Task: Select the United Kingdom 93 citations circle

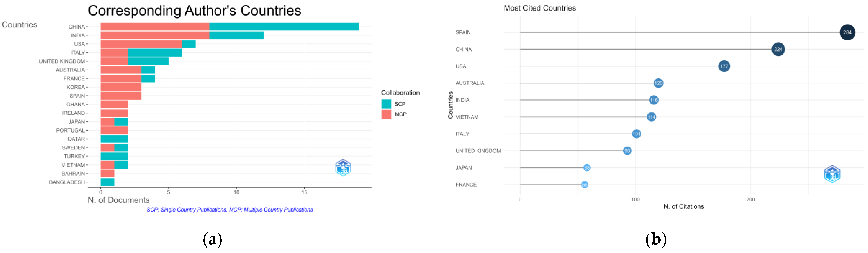Action: [627, 151]
